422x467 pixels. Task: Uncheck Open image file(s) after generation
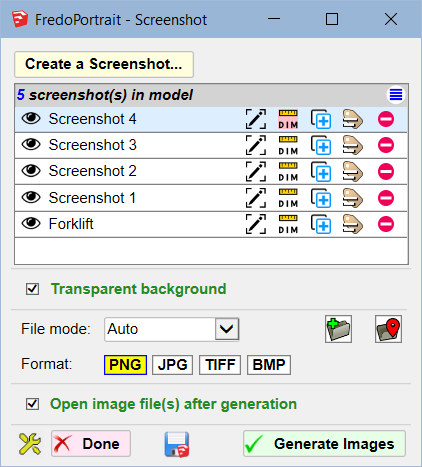click(x=32, y=404)
